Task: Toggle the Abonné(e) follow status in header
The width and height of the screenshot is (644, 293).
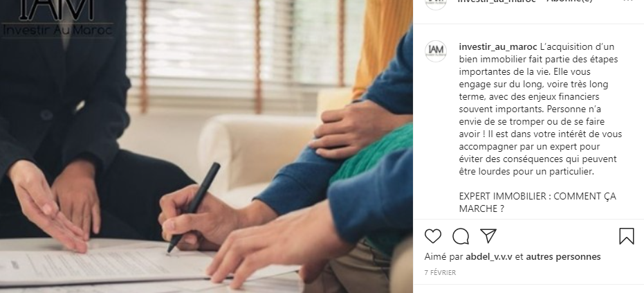Action: coord(571,1)
